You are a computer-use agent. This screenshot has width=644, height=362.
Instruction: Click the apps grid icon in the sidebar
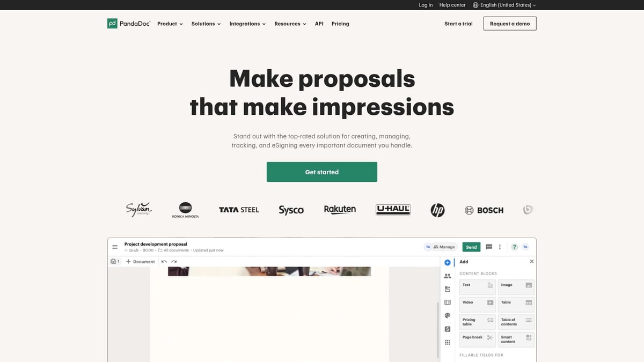[447, 342]
